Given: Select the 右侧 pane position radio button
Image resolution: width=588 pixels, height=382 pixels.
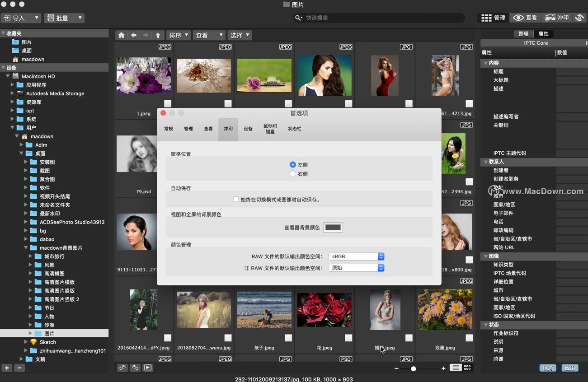Looking at the screenshot, I should point(293,173).
